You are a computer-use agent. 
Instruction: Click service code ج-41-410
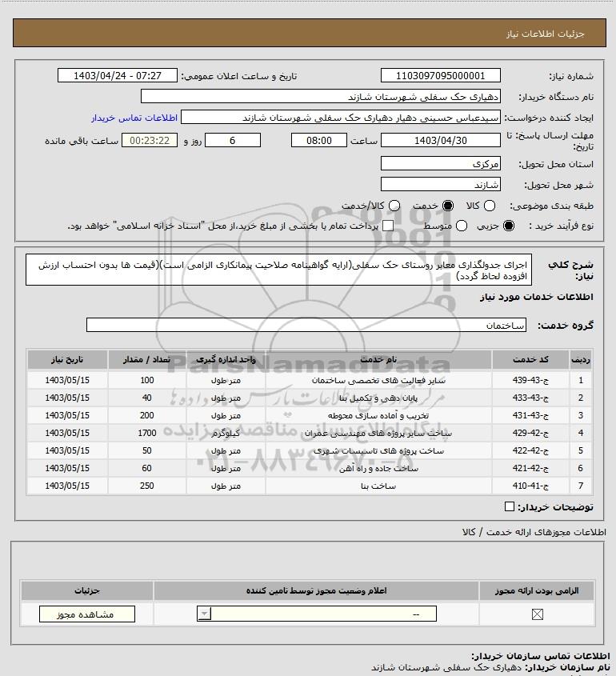(x=530, y=486)
